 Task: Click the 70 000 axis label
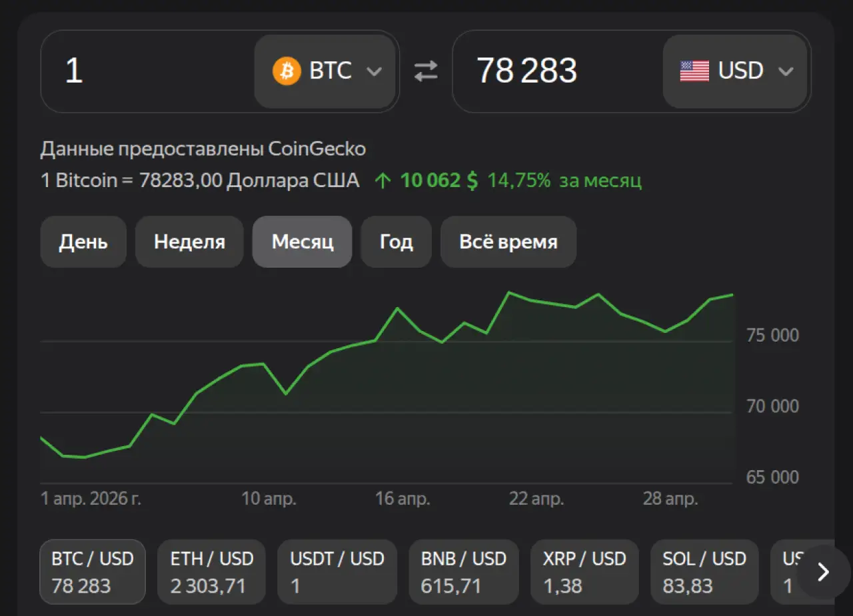tap(772, 406)
